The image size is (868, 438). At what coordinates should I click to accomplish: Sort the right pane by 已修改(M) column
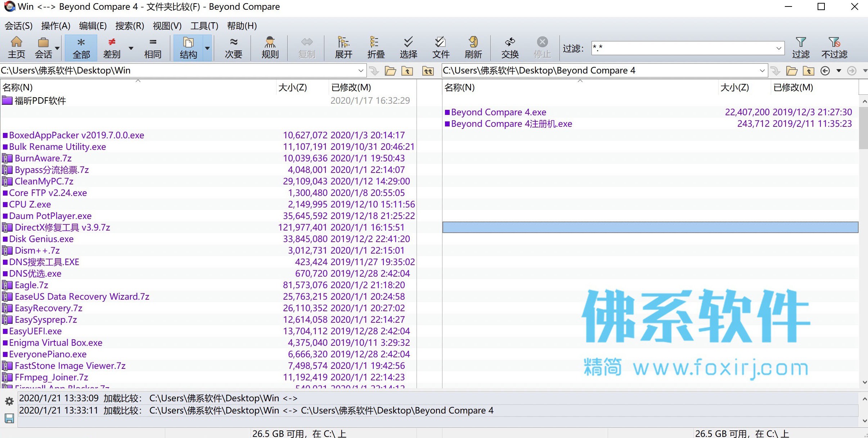pyautogui.click(x=814, y=88)
